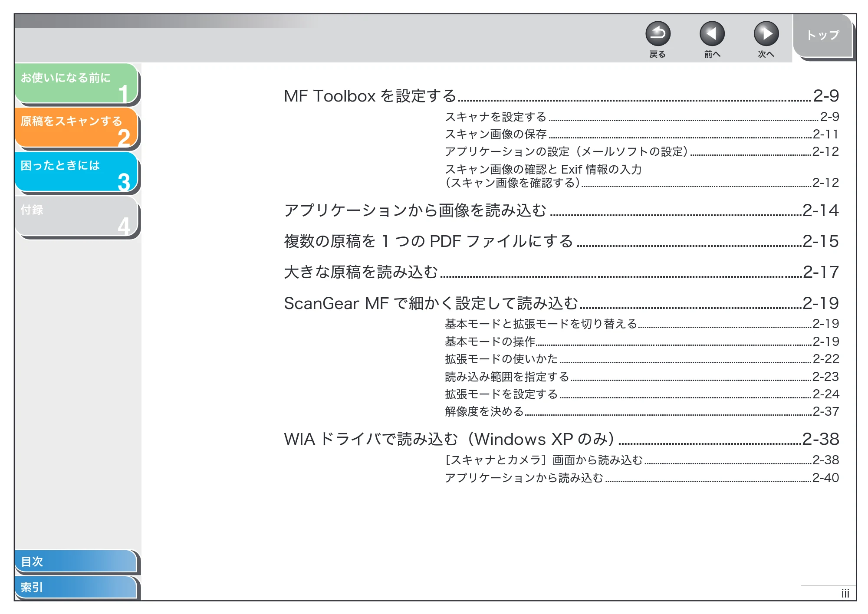Image resolution: width=868 pixels, height=614 pixels.
Task: Open chapter 3 困ったときには tab
Action: tap(76, 172)
